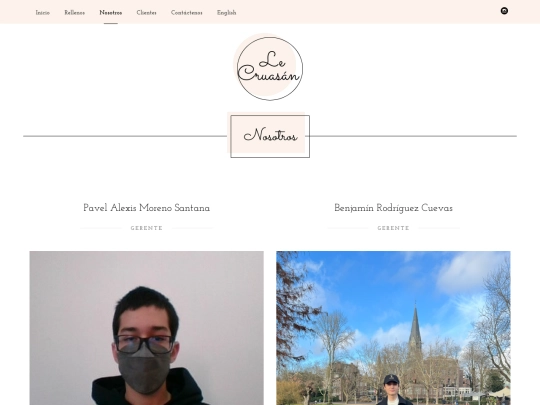
Task: Click the church spire in Benjamín's photo
Action: pyautogui.click(x=415, y=327)
